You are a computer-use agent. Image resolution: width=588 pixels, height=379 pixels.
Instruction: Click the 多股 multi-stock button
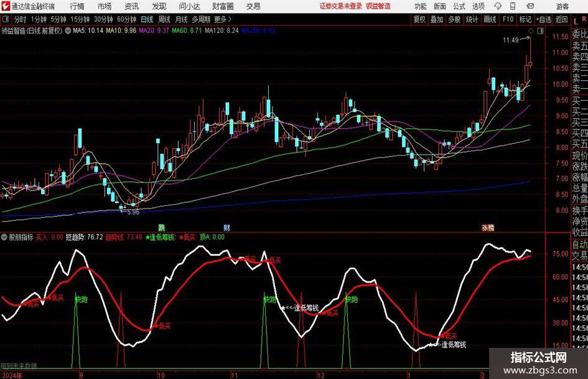454,19
